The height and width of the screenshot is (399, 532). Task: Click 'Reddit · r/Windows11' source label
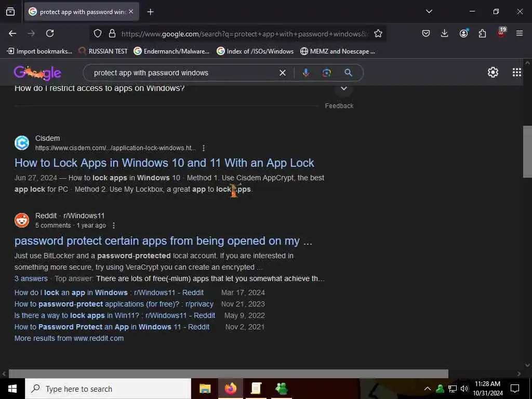coord(70,216)
